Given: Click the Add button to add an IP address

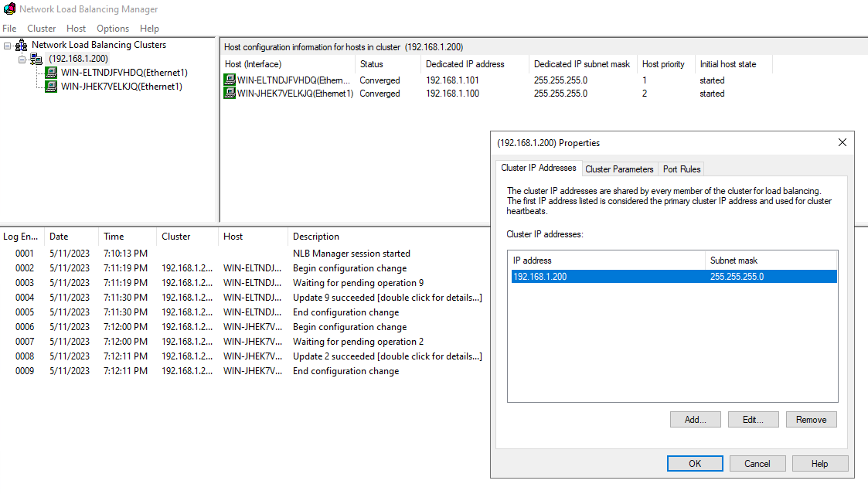Looking at the screenshot, I should (x=694, y=419).
